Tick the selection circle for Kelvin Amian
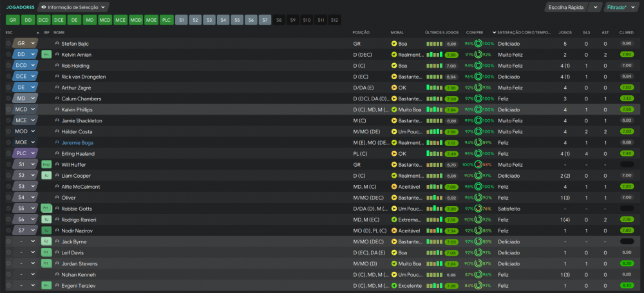644x293 pixels. (x=8, y=55)
